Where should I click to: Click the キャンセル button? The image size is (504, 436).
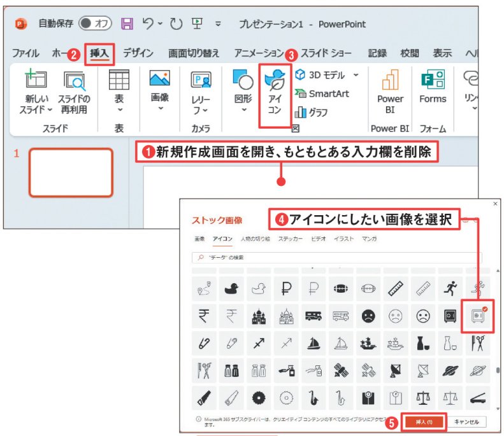466,422
